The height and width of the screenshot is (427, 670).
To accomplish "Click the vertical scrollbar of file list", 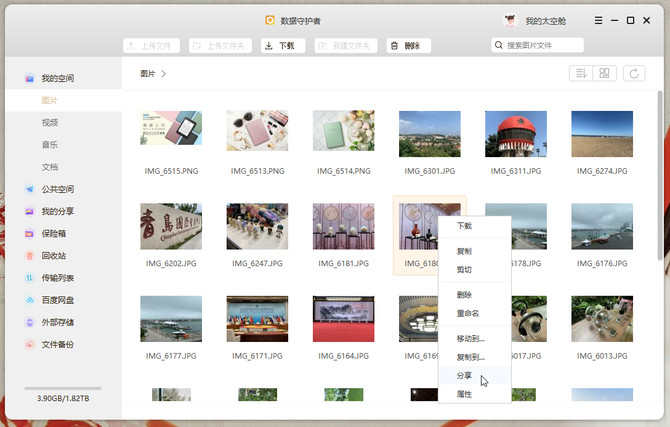I will click(660, 175).
